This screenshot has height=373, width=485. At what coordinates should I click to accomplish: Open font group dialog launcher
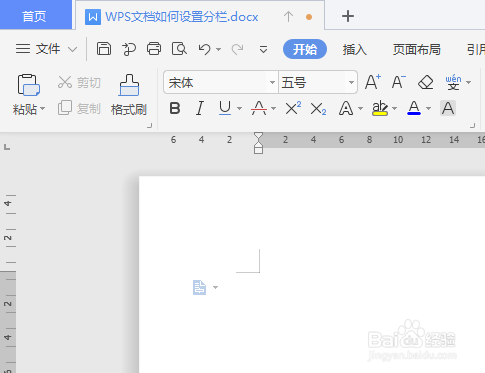(x=472, y=126)
